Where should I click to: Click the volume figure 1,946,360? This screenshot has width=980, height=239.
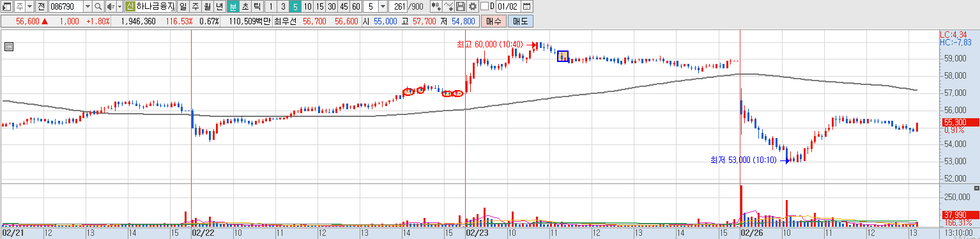pyautogui.click(x=138, y=21)
